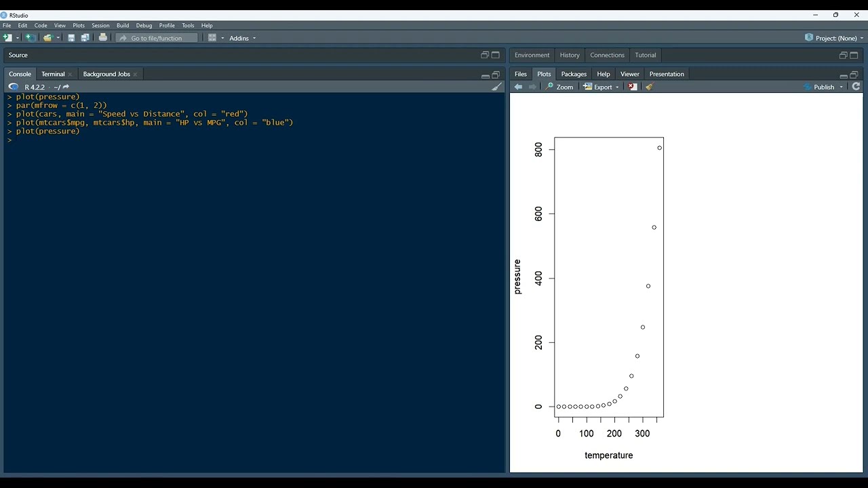The width and height of the screenshot is (868, 488).
Task: Switch to the Files tab
Action: point(521,74)
